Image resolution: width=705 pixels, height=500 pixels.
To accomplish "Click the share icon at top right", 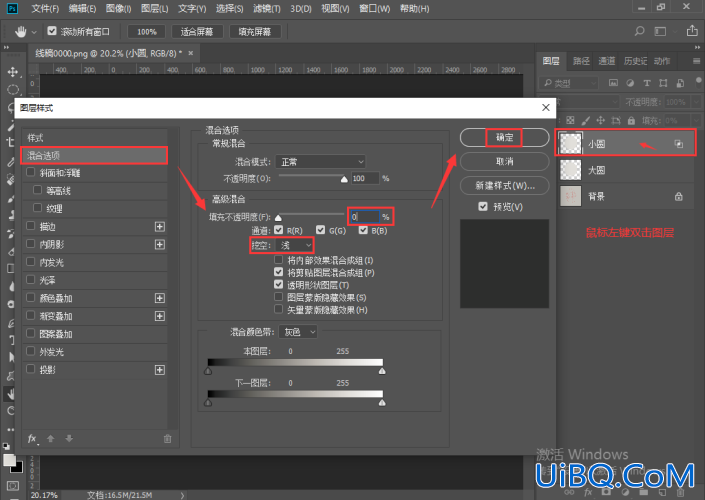I will coord(692,31).
